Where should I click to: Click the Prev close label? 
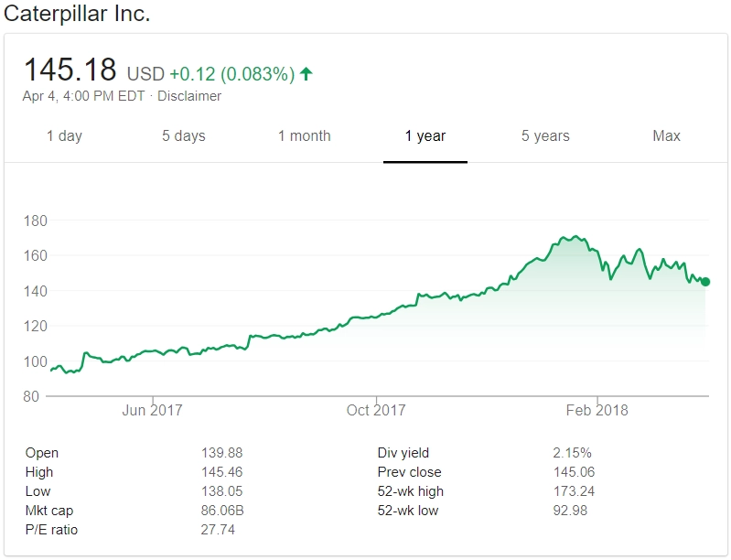[x=409, y=472]
